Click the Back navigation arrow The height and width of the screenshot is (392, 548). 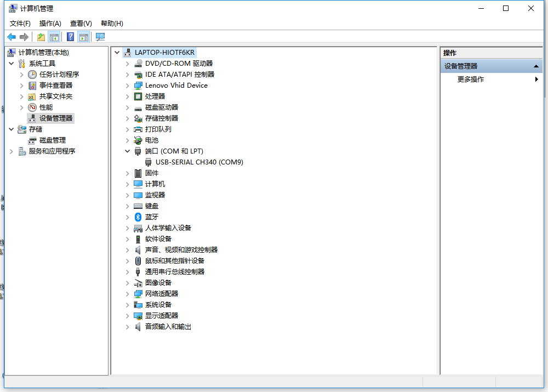point(12,37)
